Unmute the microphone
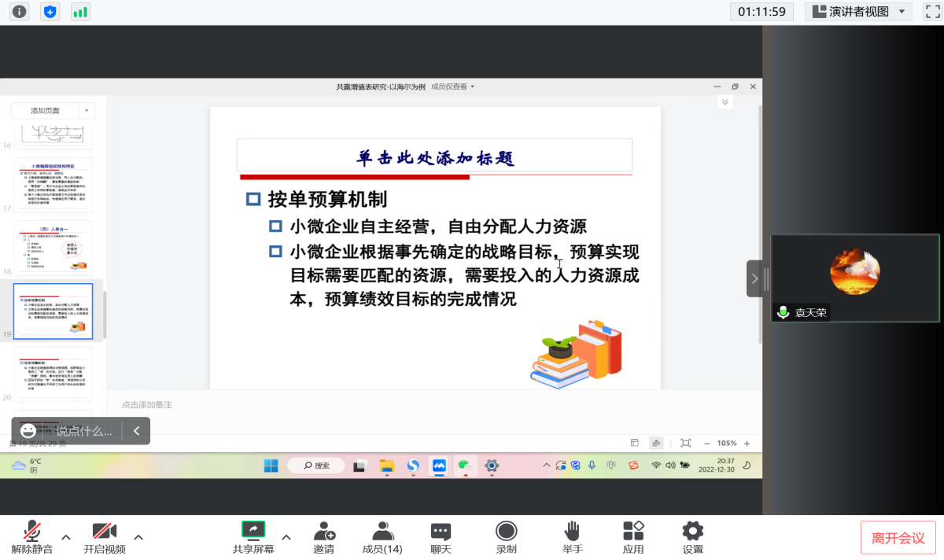The height and width of the screenshot is (560, 944). [x=32, y=537]
